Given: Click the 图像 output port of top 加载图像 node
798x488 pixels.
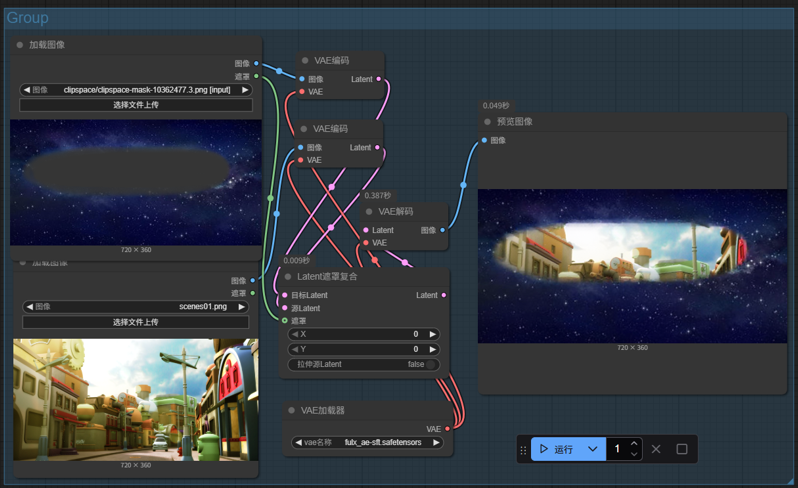Looking at the screenshot, I should click(256, 64).
